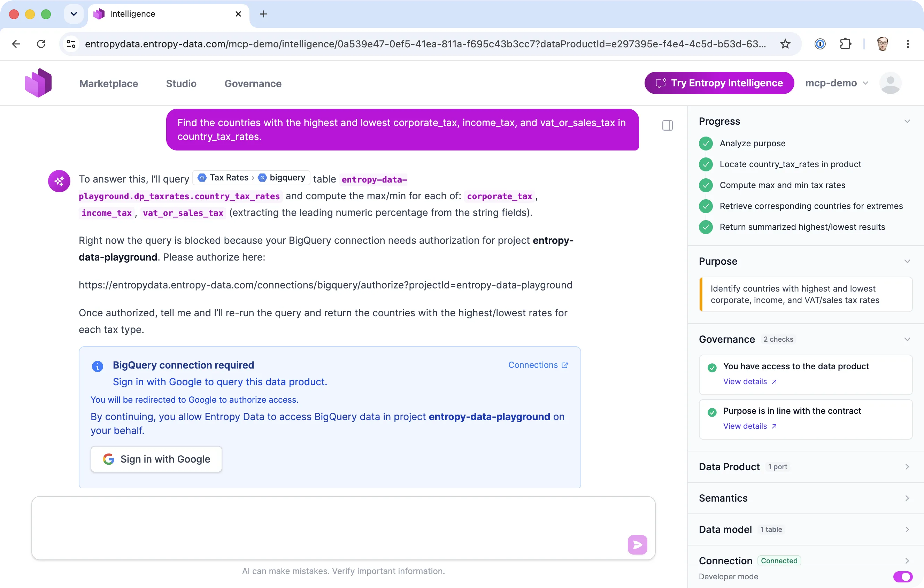
Task: Click the check beside Locate country_tax_rates in product
Action: (x=706, y=164)
